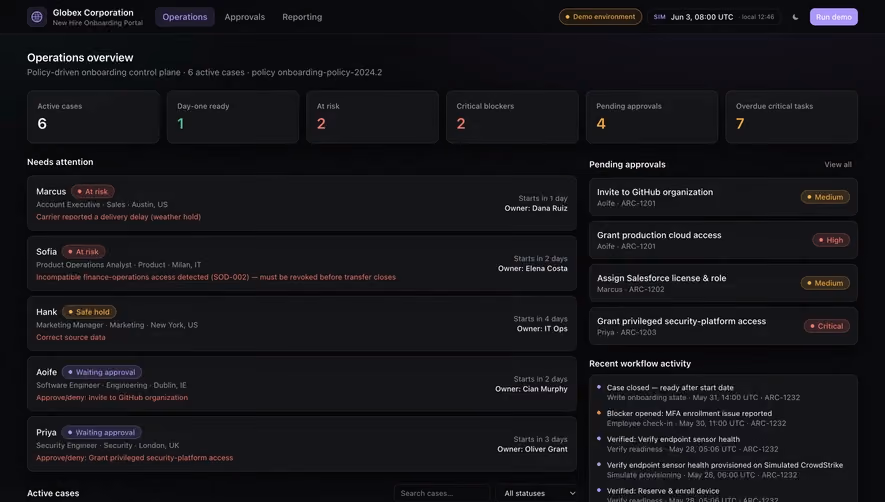The height and width of the screenshot is (502, 885).
Task: Select the Active cases stat card
Action: (x=93, y=117)
